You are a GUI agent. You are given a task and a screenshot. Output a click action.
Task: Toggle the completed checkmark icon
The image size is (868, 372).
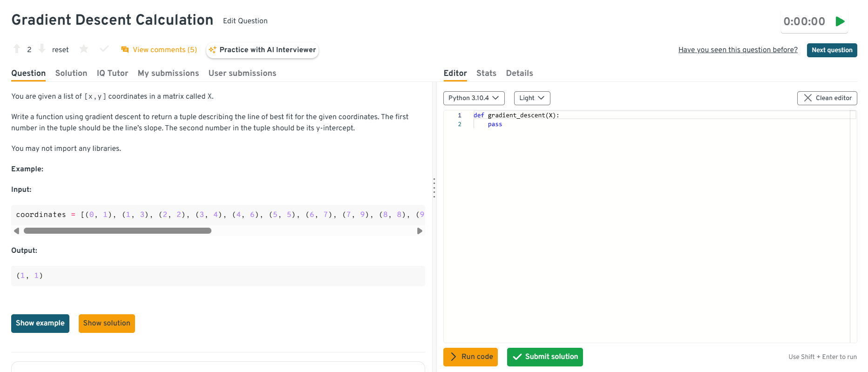click(104, 49)
